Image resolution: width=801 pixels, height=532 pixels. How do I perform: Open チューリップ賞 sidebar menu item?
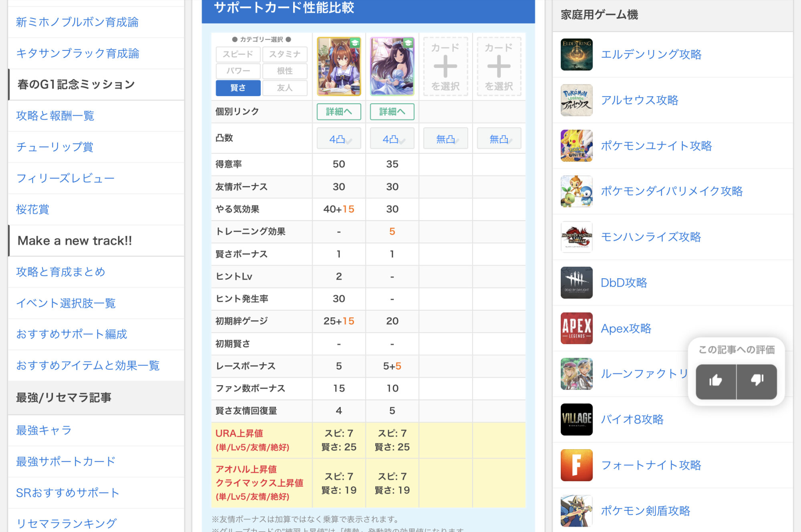pyautogui.click(x=54, y=147)
